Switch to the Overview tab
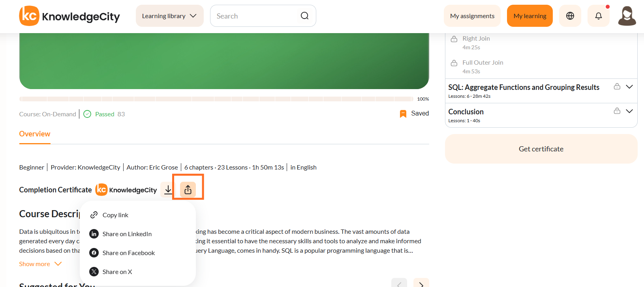This screenshot has width=644, height=287. coord(35,134)
